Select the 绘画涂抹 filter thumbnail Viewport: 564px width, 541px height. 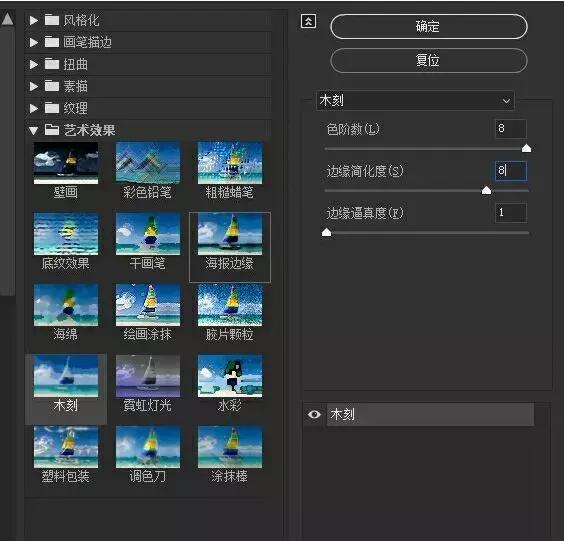pyautogui.click(x=147, y=305)
